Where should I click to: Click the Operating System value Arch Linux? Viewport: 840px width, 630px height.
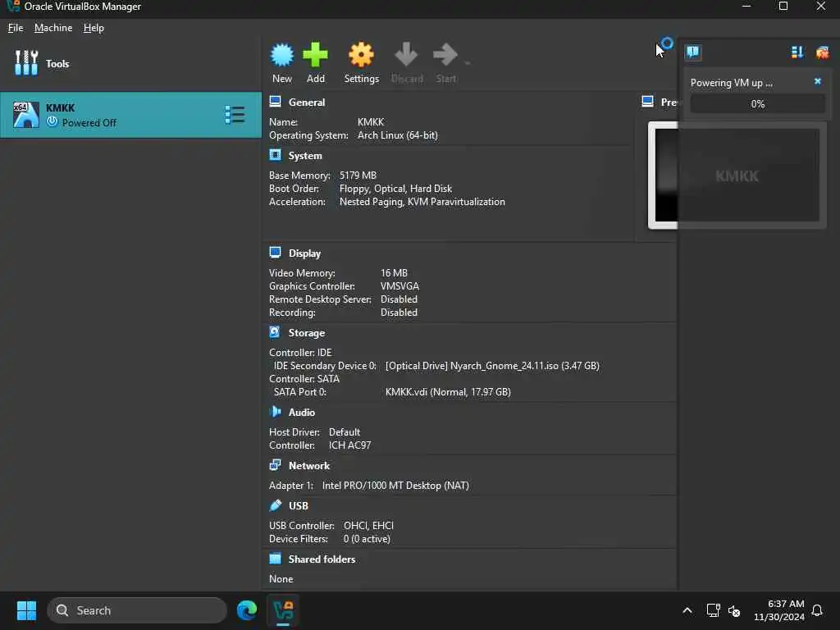pos(398,135)
